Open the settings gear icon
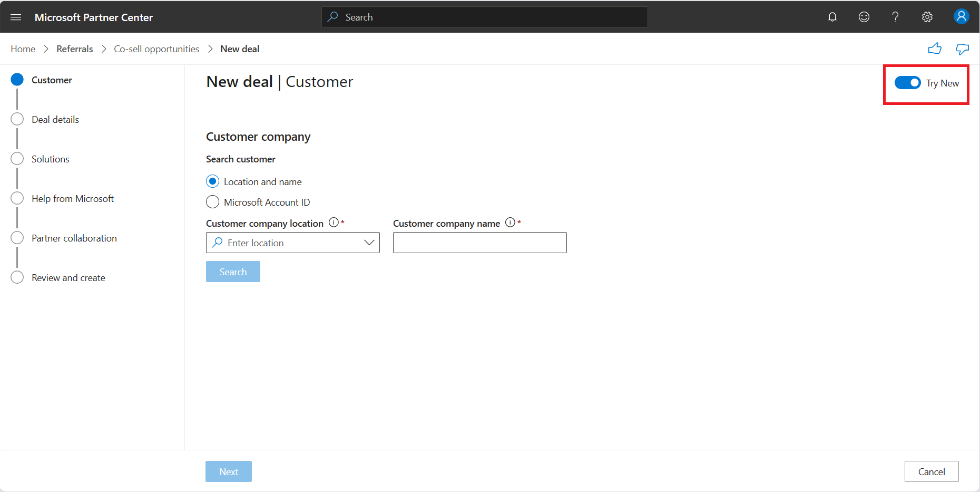The height and width of the screenshot is (492, 980). click(x=927, y=17)
